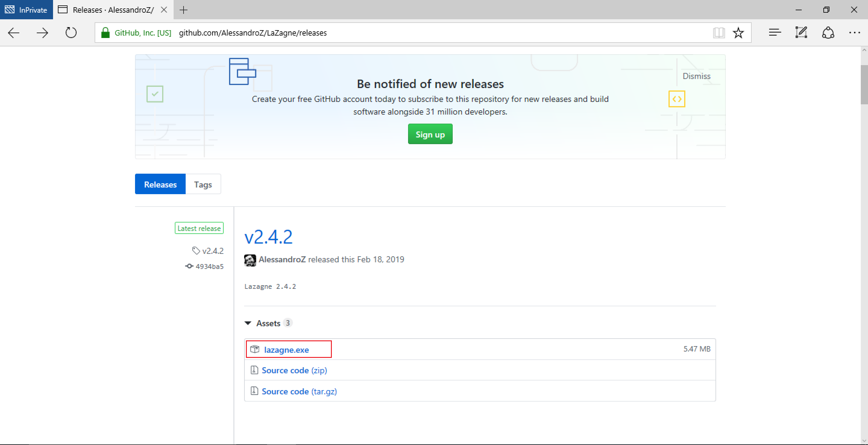
Task: Click the zip file icon for Source code (zip)
Action: click(254, 370)
